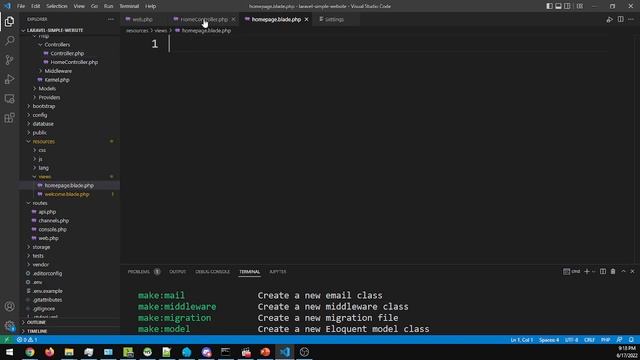The width and height of the screenshot is (640, 360).
Task: Click the CRLF end-of-line status item
Action: pyautogui.click(x=589, y=340)
